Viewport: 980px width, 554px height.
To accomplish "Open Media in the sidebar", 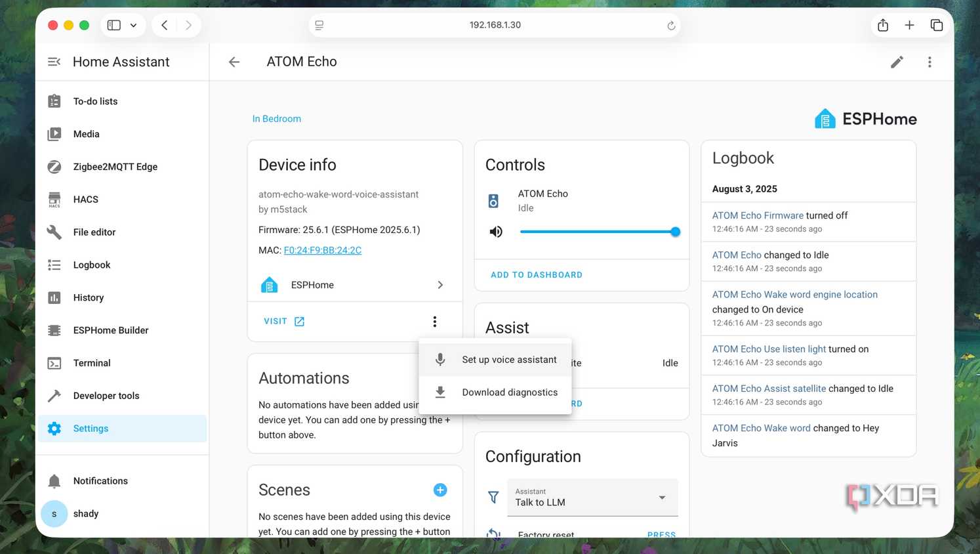I will (122, 134).
